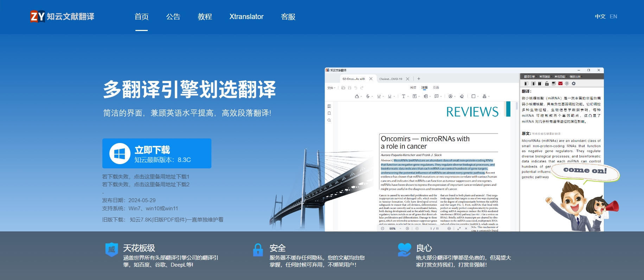Go to next page with down chevron
This screenshot has width=644, height=280.
[x=449, y=229]
